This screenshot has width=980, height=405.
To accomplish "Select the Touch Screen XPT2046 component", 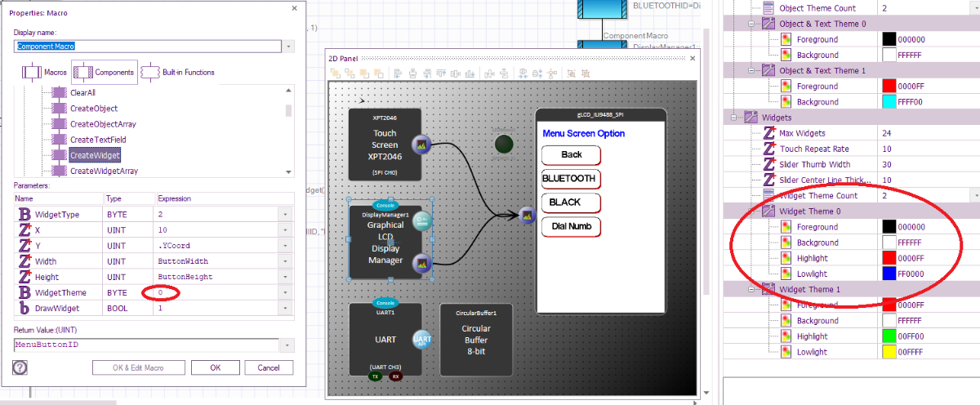I will point(385,145).
